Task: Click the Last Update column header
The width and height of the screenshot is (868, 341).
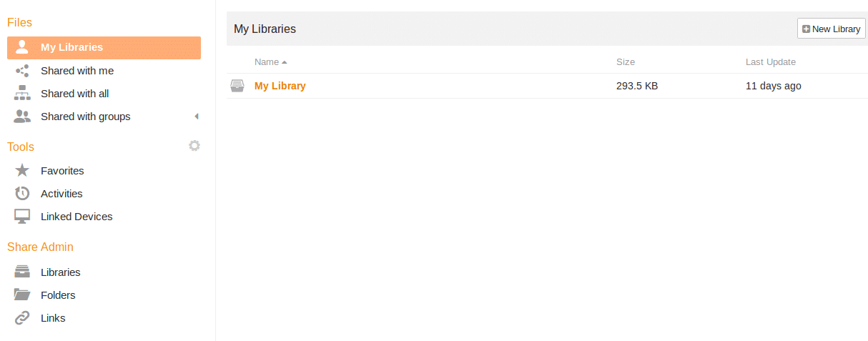Action: 771,62
